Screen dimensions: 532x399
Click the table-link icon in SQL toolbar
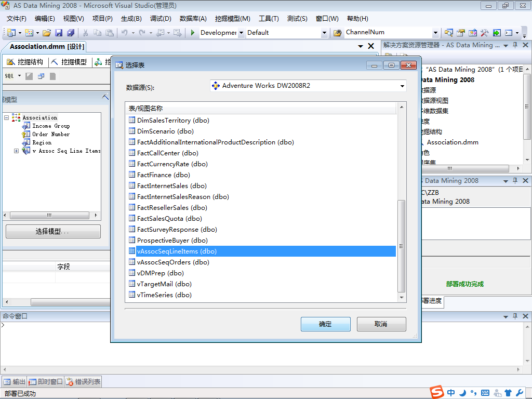point(41,76)
